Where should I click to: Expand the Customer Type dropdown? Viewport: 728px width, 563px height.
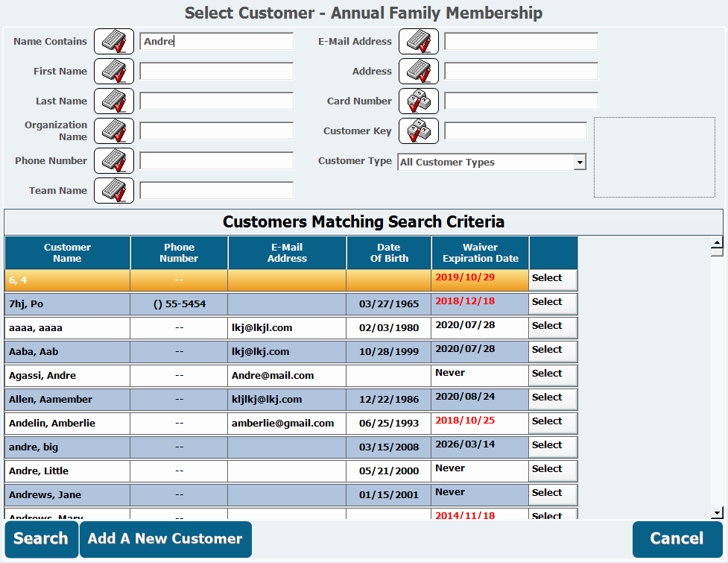580,162
